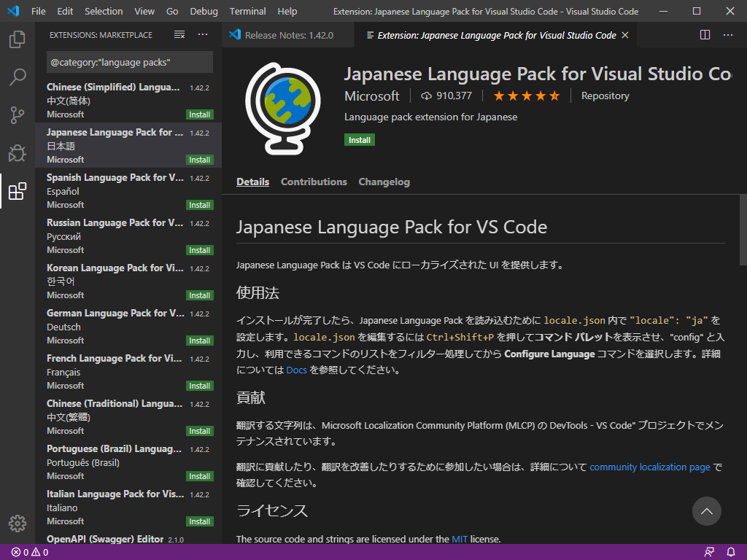Open the Help menu
Image resolution: width=747 pixels, height=560 pixels.
pos(287,11)
